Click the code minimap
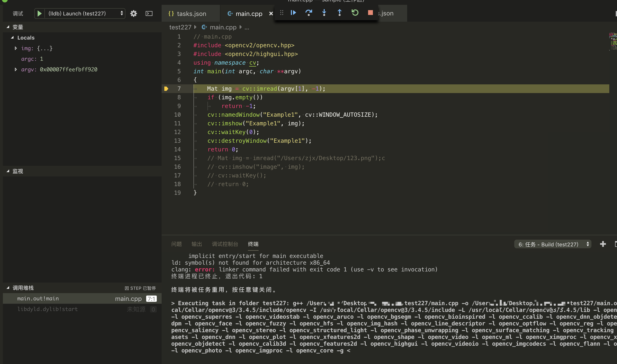This screenshot has height=364, width=617. point(613,42)
